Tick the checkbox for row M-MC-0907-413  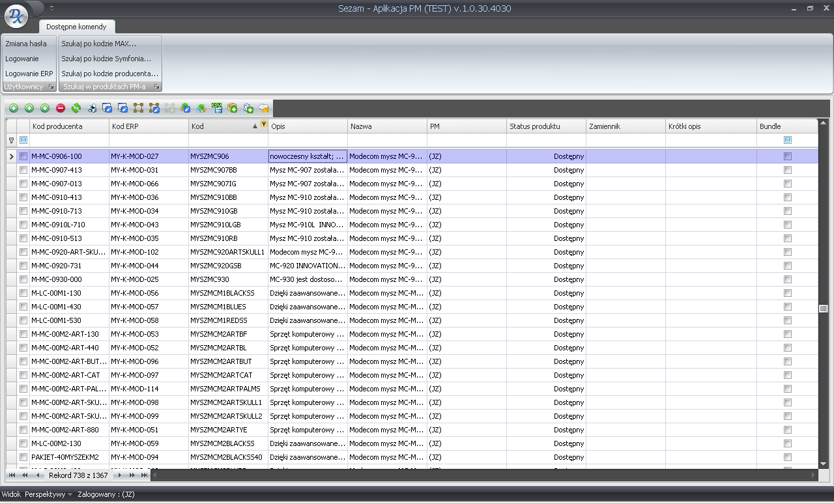pos(23,170)
